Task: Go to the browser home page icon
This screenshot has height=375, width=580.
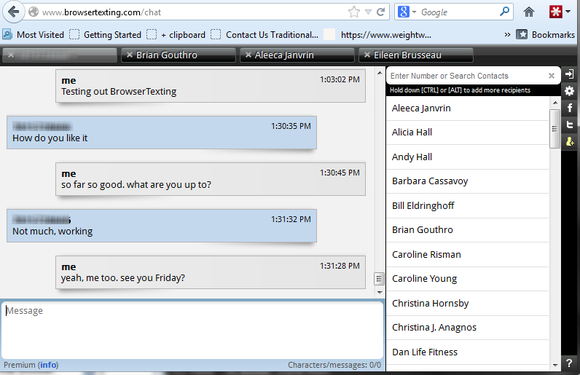Action: coord(529,12)
